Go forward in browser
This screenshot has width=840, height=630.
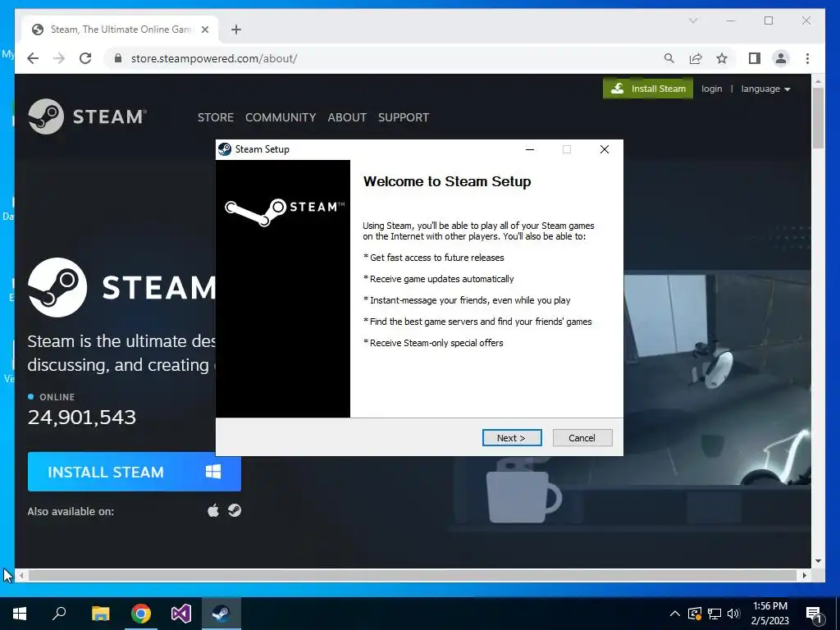(59, 58)
